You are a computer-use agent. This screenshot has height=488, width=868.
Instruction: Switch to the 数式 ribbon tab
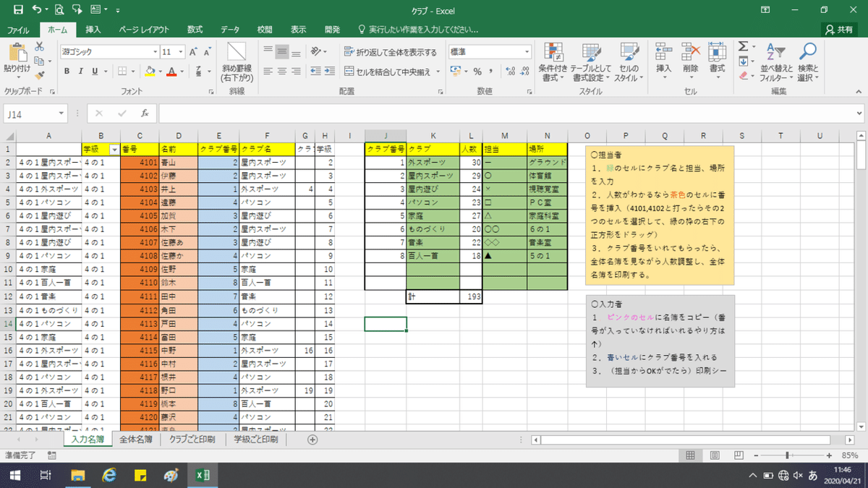point(195,30)
